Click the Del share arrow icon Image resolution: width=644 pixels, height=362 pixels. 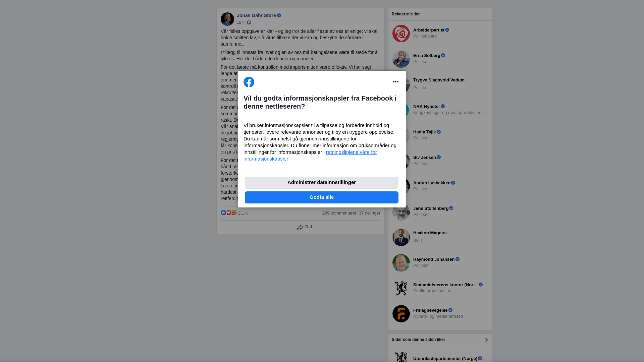300,227
